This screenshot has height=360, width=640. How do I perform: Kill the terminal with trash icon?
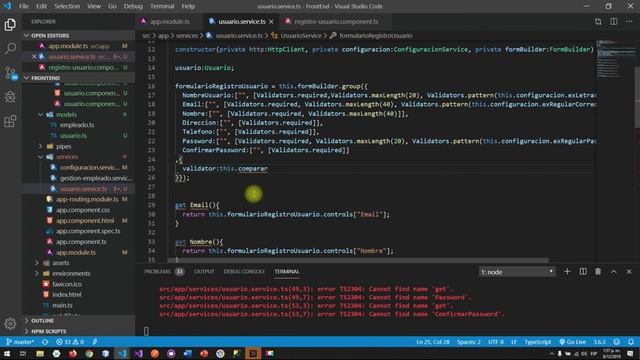[x=598, y=271]
